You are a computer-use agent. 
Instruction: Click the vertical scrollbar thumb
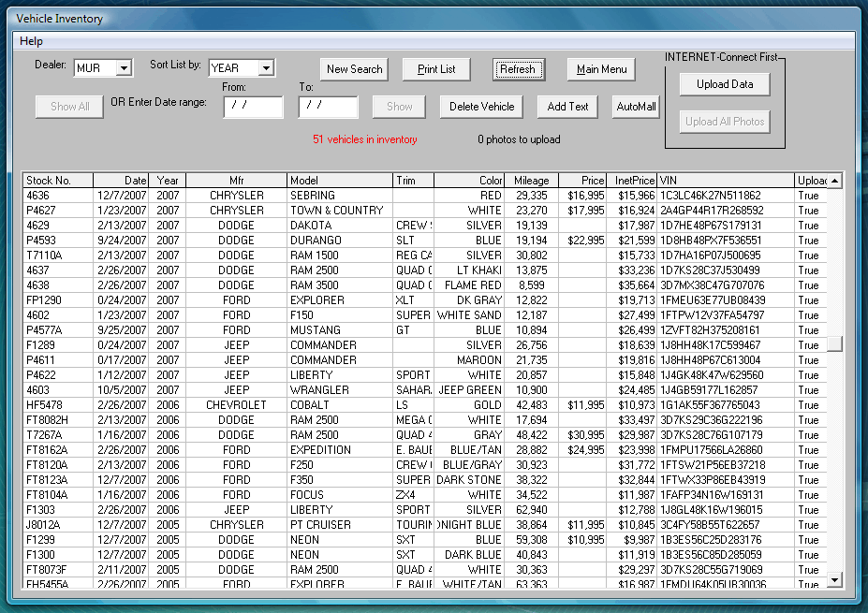pos(835,343)
